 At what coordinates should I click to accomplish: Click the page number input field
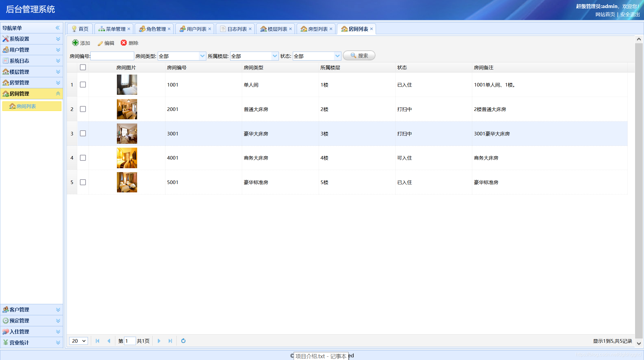pyautogui.click(x=130, y=341)
